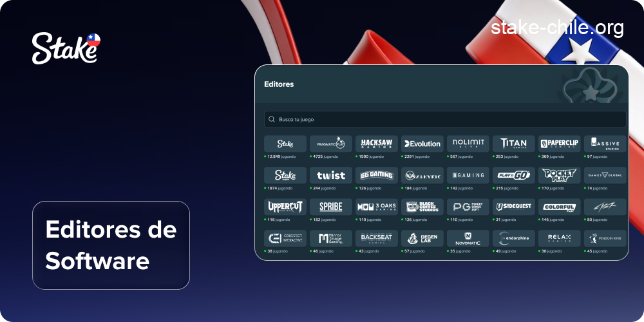Click the '1590 jugando' player count
Screen dimensions: 644x322
(370, 157)
